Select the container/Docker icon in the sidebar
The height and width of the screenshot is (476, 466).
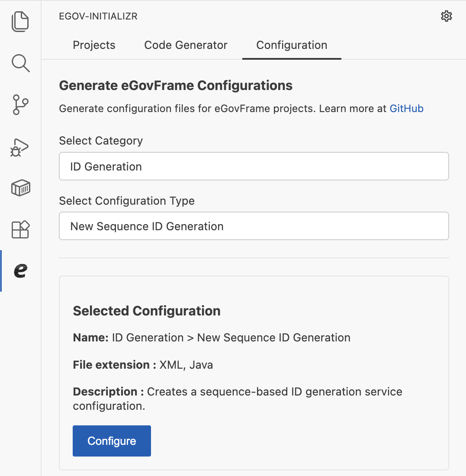[x=20, y=188]
